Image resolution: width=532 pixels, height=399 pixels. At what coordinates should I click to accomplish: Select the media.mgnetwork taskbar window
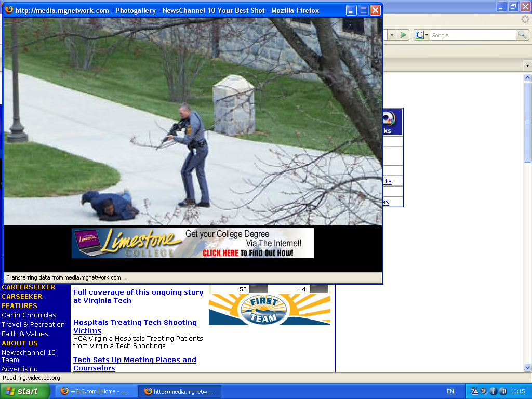point(180,391)
